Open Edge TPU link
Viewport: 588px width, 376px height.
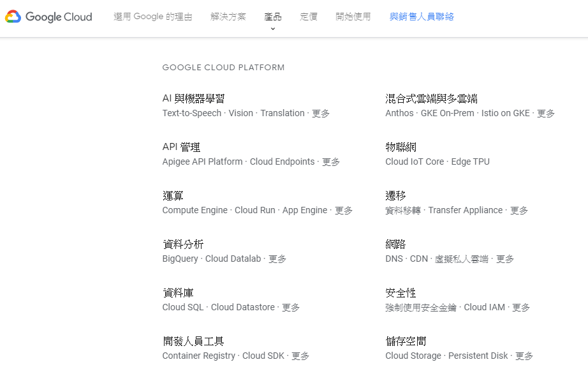tap(470, 162)
